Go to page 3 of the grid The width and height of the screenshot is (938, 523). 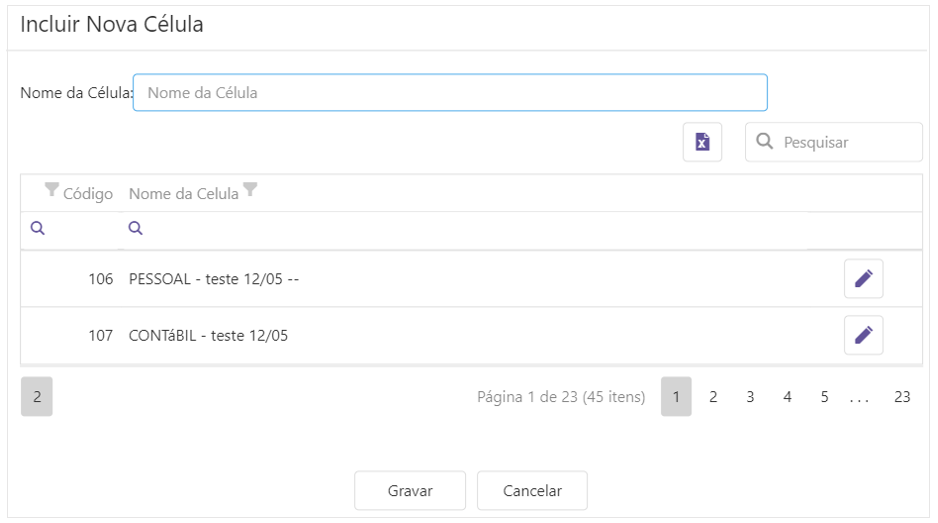pyautogui.click(x=750, y=397)
